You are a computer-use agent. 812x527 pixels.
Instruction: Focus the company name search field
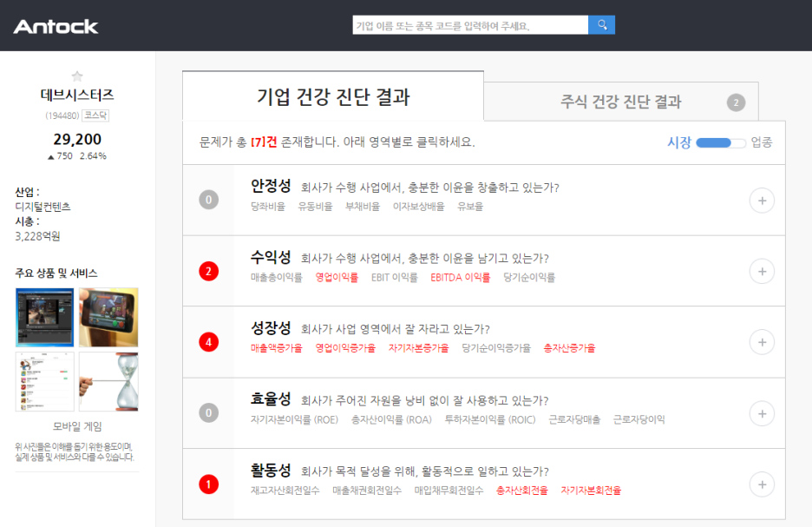(x=470, y=25)
